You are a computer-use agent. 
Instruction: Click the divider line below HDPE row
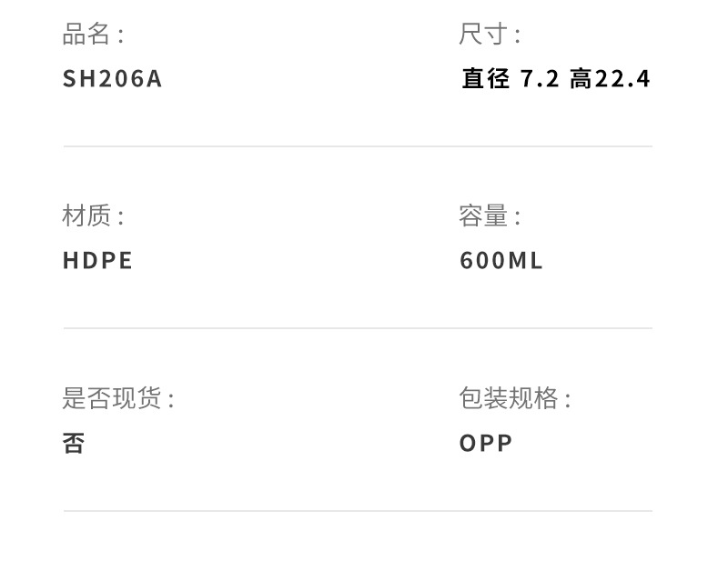358,328
